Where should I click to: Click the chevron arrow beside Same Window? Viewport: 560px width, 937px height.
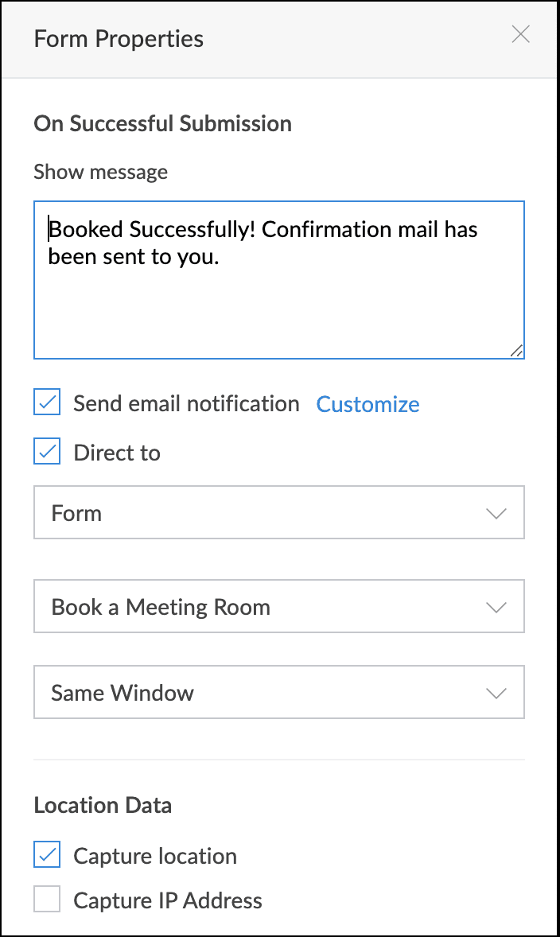coord(496,694)
